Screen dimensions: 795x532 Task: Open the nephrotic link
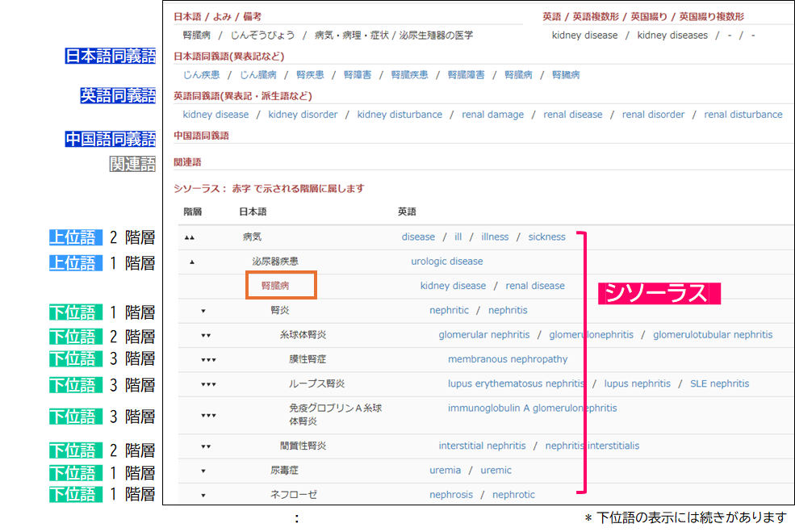click(513, 495)
